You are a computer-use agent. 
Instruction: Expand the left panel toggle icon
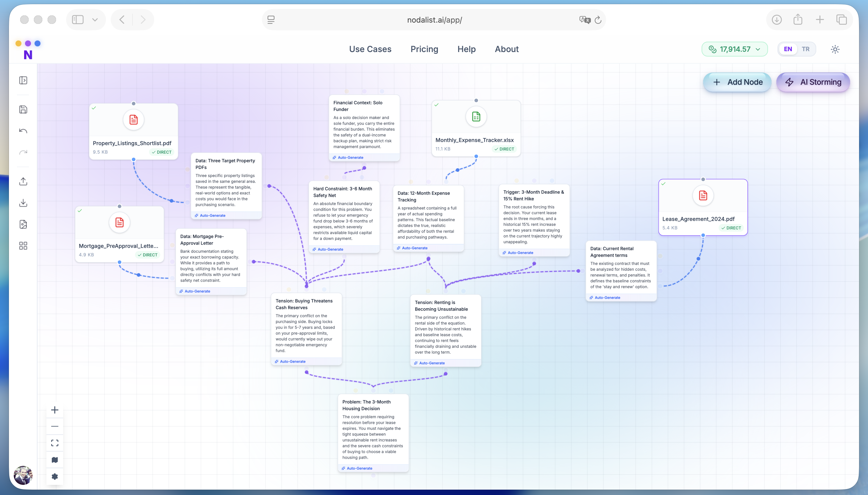point(23,80)
